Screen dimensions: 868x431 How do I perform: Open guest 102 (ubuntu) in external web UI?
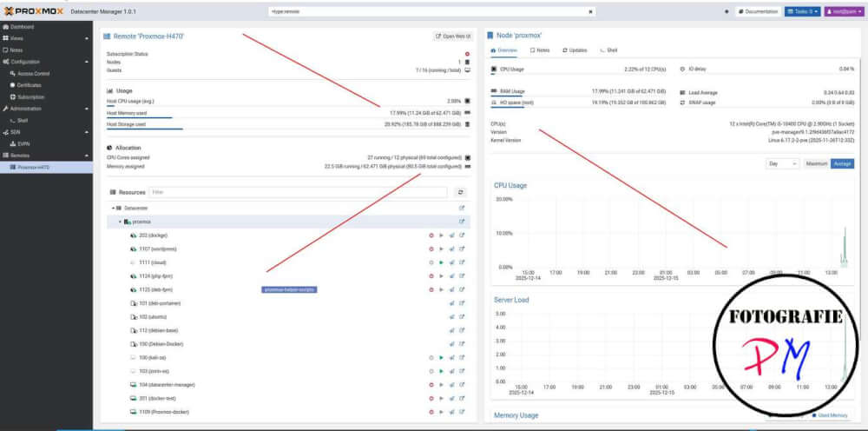point(462,317)
